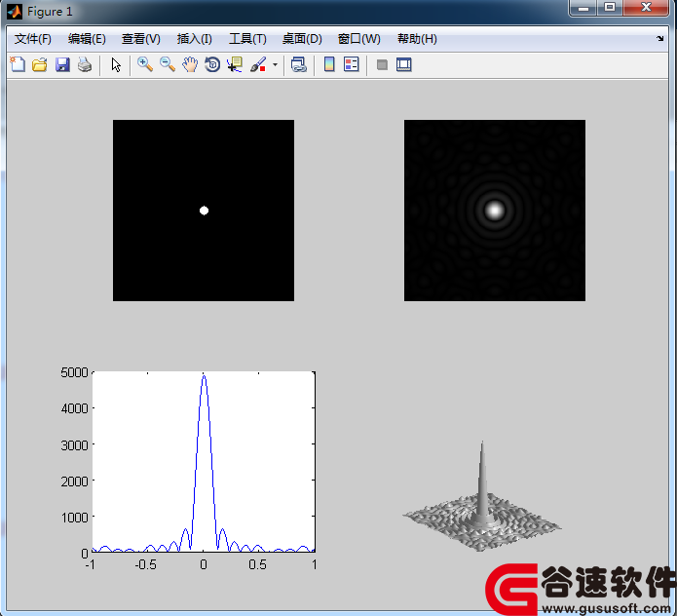
Task: Close the Figure 1 window
Action: pos(646,8)
